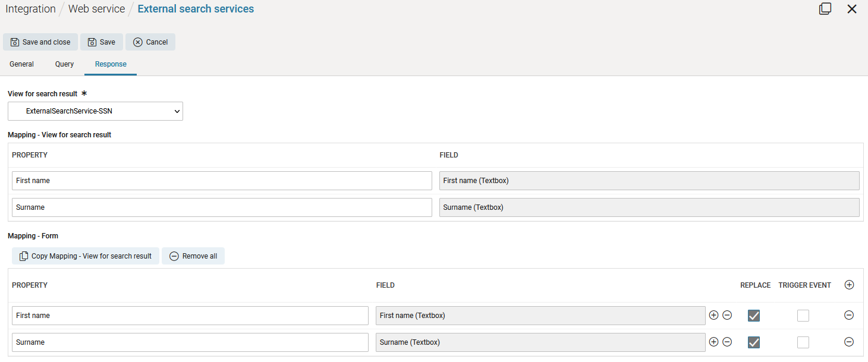
Task: Open the First name (Textbox) field selector
Action: [540, 315]
